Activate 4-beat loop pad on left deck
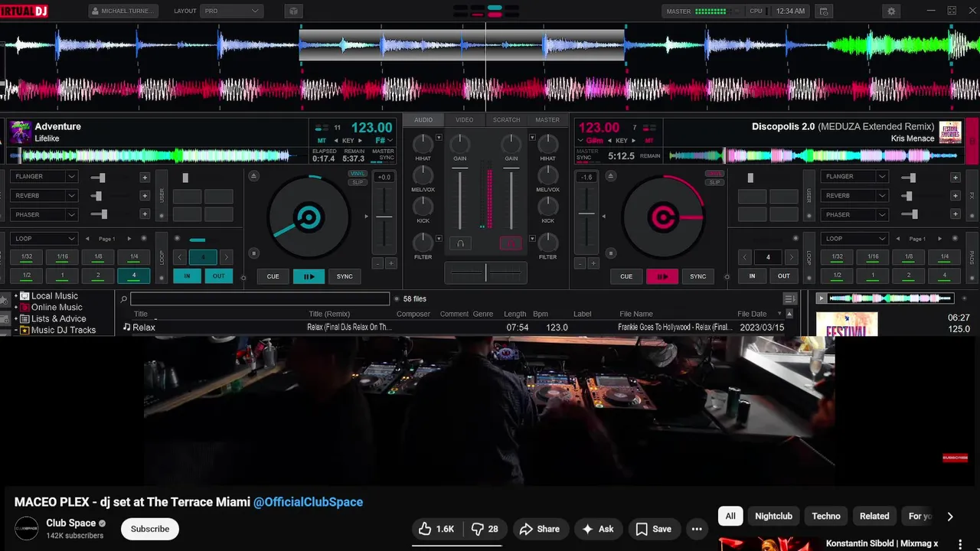The height and width of the screenshot is (551, 980). coord(134,275)
